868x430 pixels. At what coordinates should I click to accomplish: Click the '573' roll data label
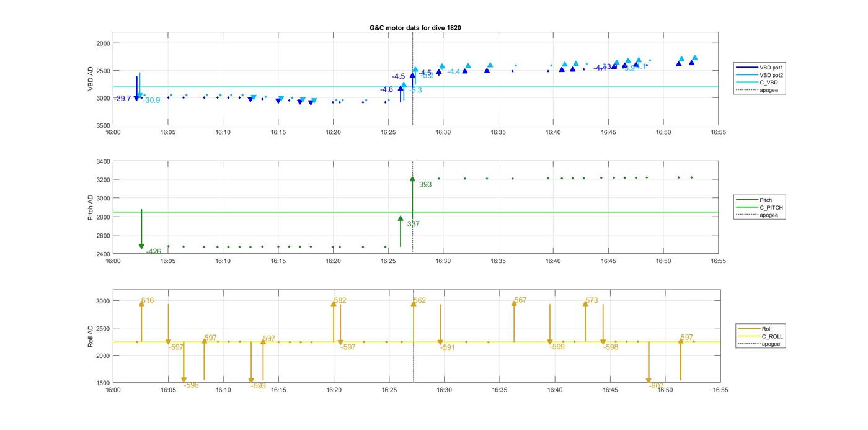(x=591, y=301)
